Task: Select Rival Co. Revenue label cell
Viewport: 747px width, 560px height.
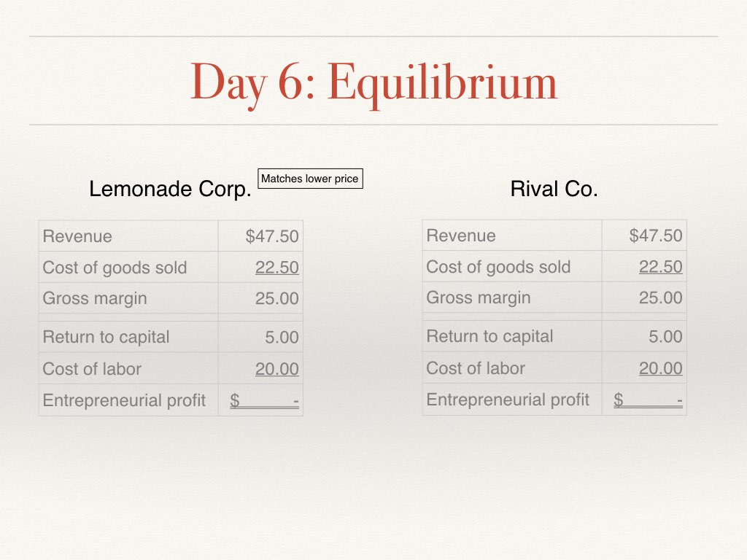Action: tap(512, 236)
